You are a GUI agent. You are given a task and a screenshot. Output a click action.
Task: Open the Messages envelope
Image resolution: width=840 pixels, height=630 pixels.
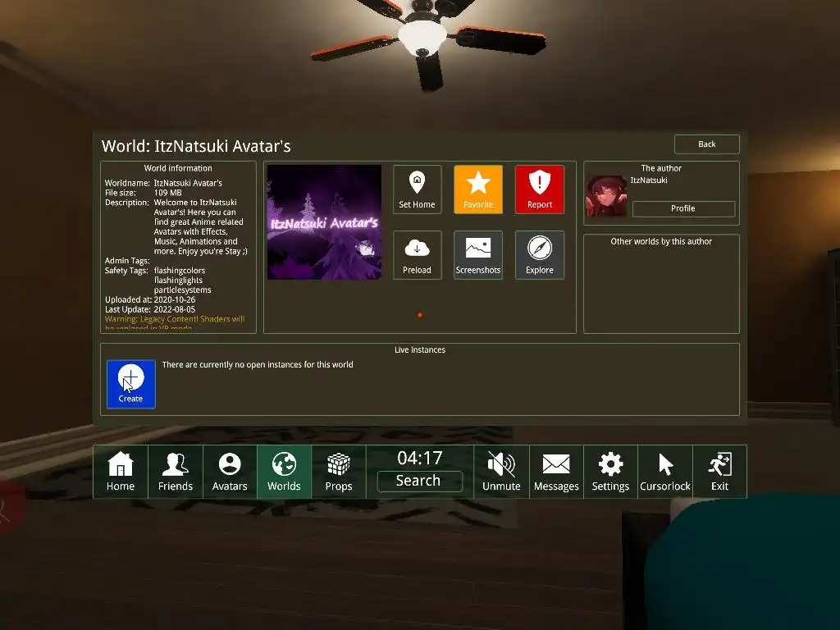556,472
